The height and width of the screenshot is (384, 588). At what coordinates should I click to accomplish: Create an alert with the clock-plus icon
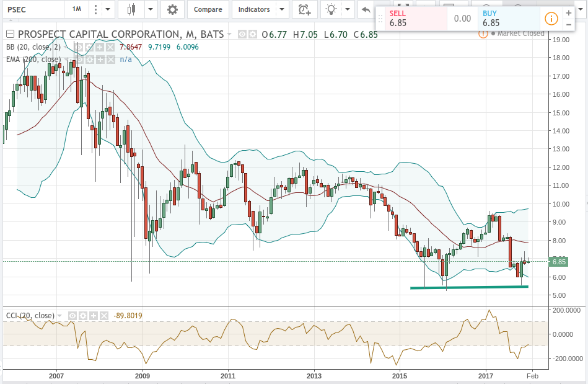pos(305,9)
